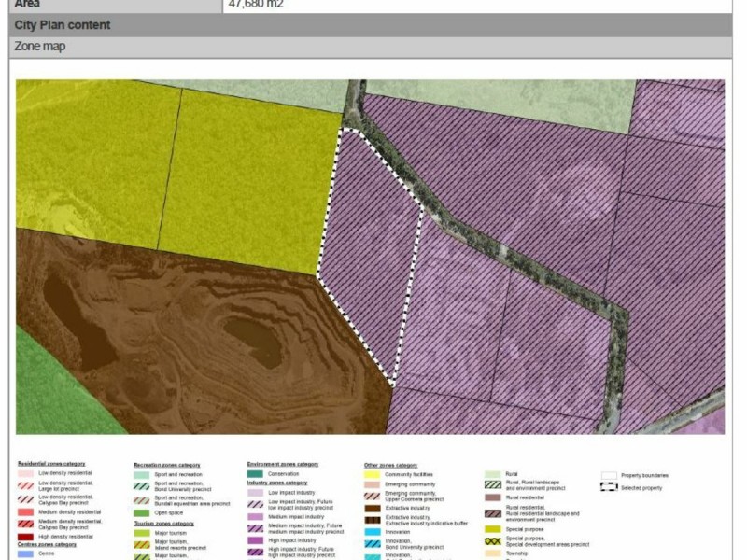Click the High density residential legend icon
The width and height of the screenshot is (747, 560).
pyautogui.click(x=26, y=537)
